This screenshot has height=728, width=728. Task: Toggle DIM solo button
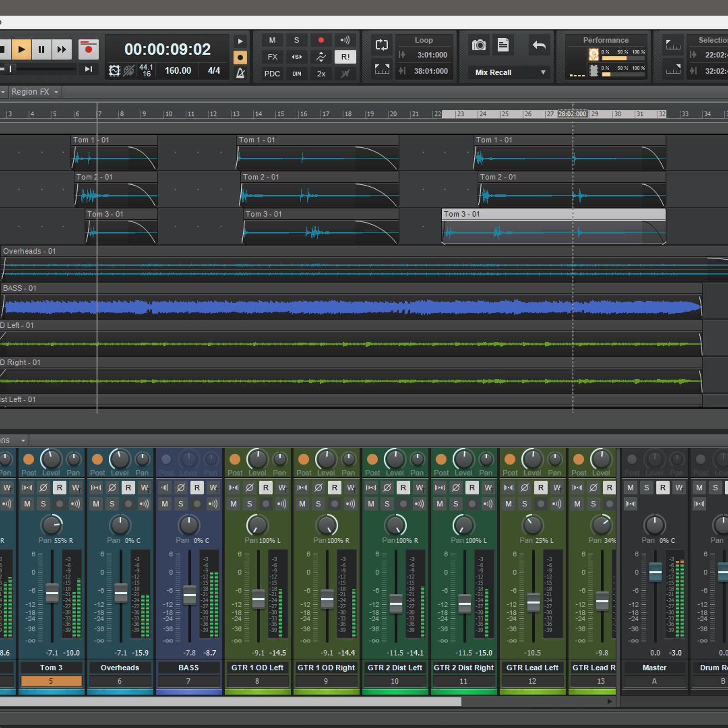point(297,74)
